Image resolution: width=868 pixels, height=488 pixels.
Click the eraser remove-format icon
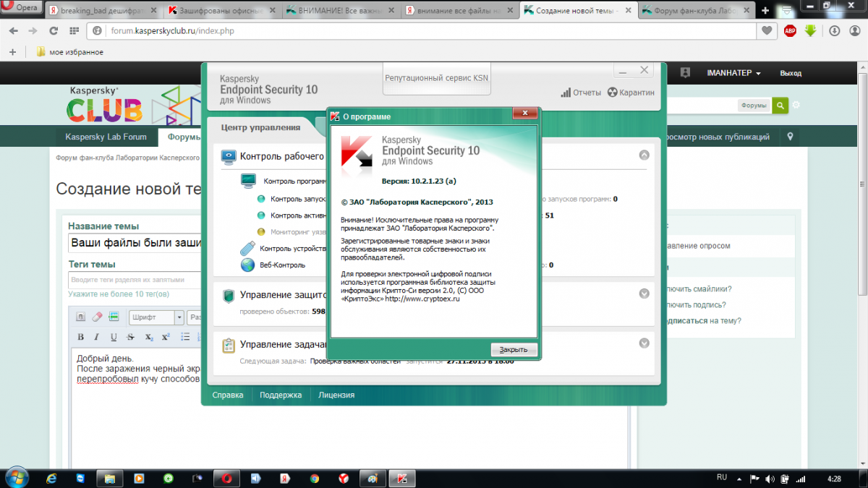click(98, 317)
